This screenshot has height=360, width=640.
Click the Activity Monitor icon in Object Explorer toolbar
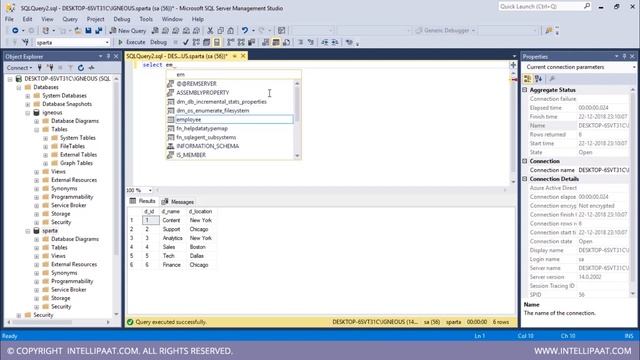click(x=91, y=68)
